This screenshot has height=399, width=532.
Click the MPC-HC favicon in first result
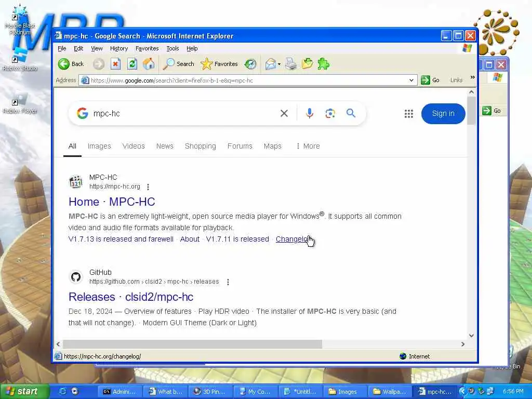(x=76, y=182)
